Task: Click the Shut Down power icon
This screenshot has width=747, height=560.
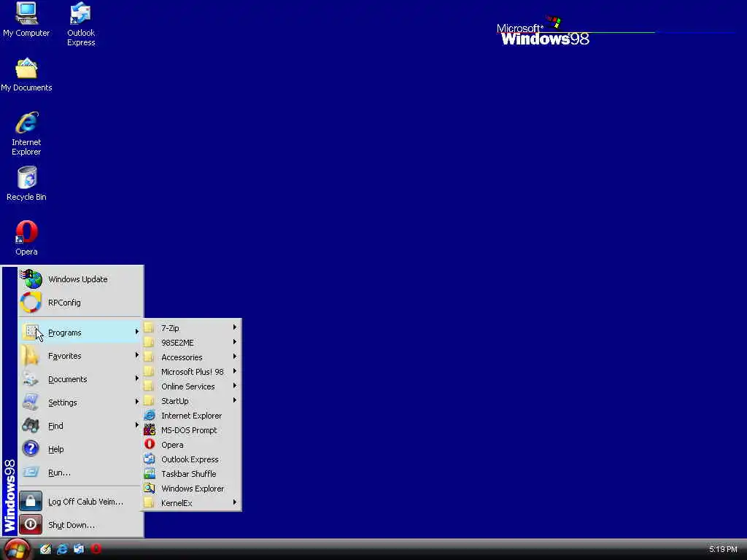Action: 31,524
